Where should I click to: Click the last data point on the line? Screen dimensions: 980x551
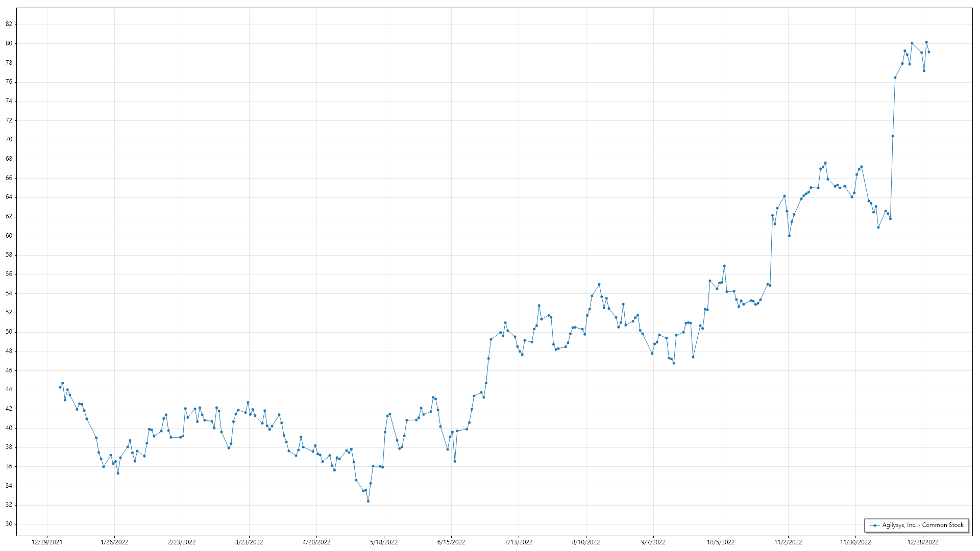point(929,52)
